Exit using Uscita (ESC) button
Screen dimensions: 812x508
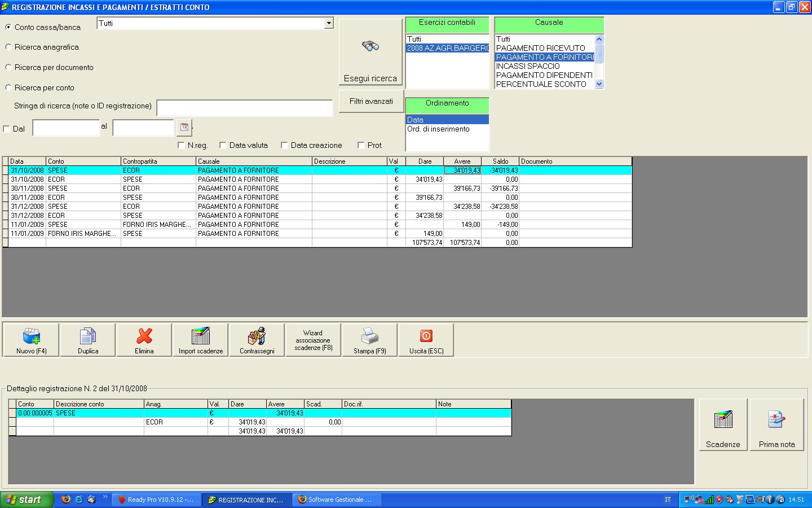click(426, 340)
